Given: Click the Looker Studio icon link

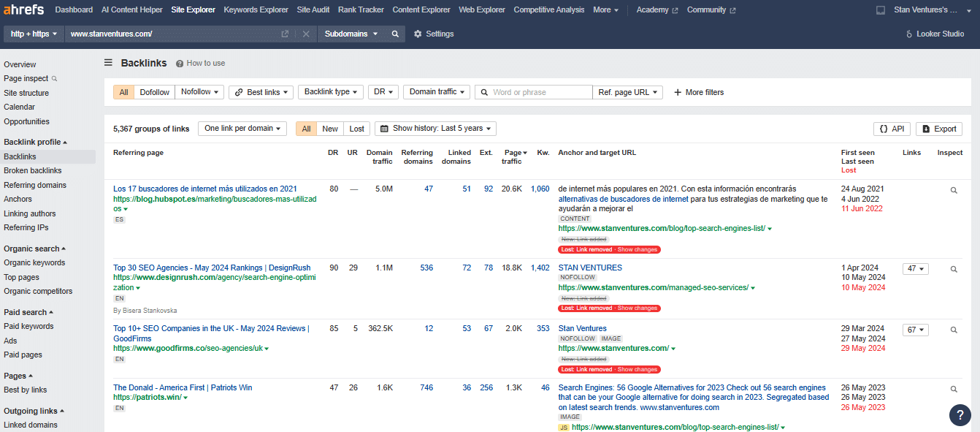Looking at the screenshot, I should (x=935, y=34).
